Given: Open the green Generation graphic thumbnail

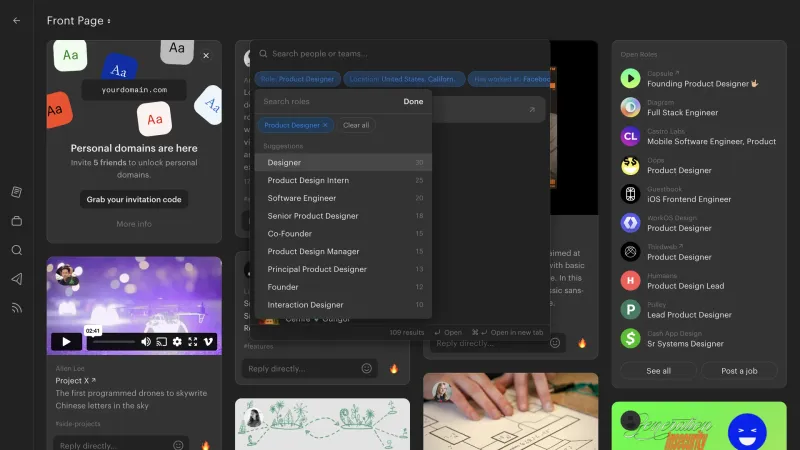Looking at the screenshot, I should pos(699,426).
